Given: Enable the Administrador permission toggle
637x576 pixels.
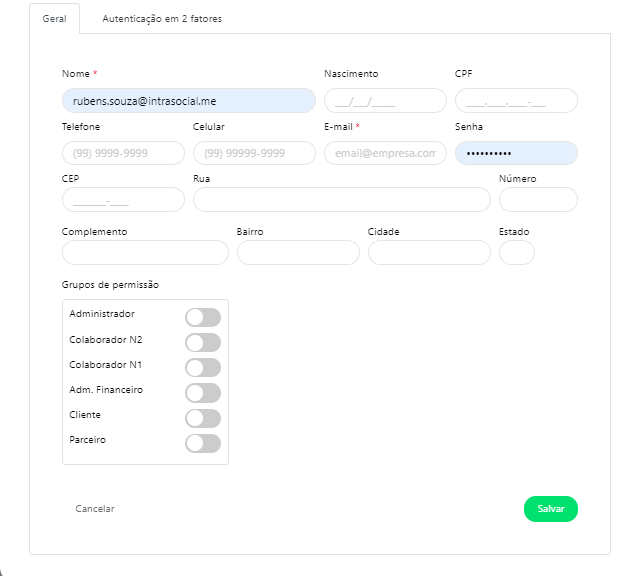Looking at the screenshot, I should (x=203, y=317).
